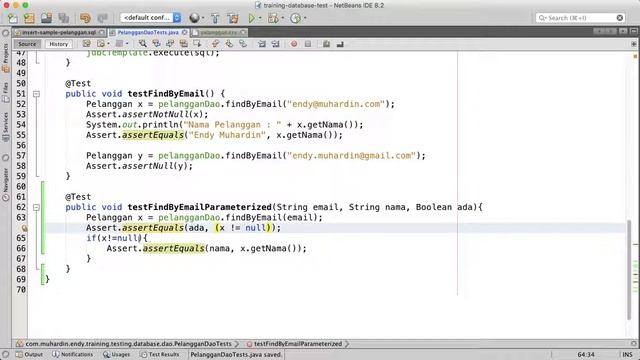Image resolution: width=640 pixels, height=360 pixels.
Task: Click the navigate Back editor icon
Action: tap(101, 44)
